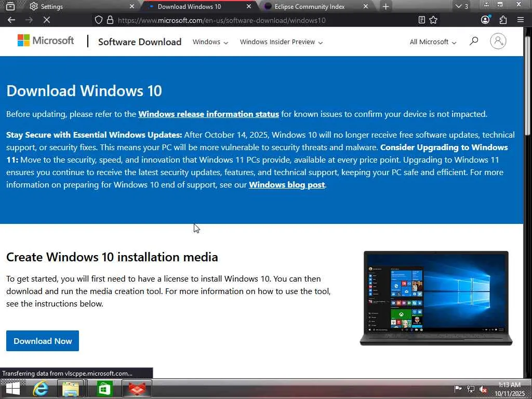
Task: Open the Firefox View icon
Action: tap(10, 6)
